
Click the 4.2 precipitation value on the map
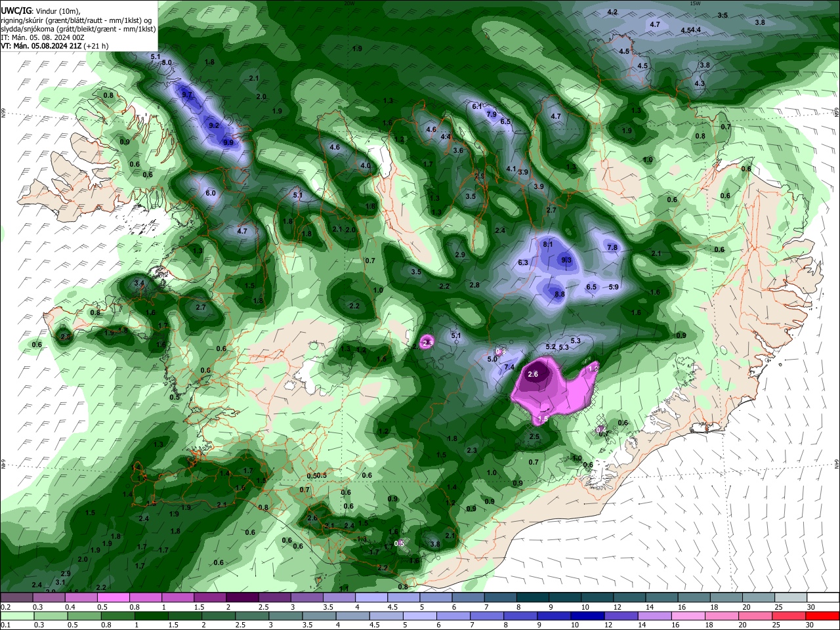click(x=612, y=12)
